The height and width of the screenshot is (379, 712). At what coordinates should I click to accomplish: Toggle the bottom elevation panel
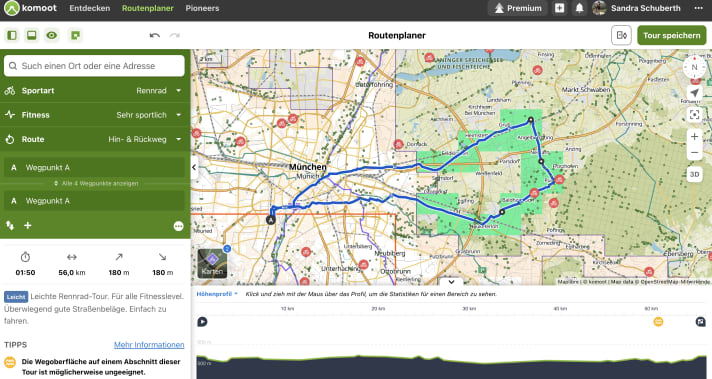tap(32, 35)
